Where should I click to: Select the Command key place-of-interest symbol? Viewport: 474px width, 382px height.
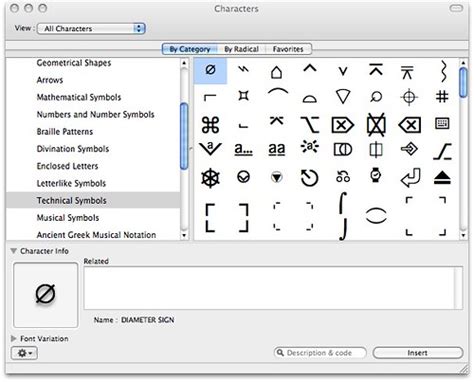pyautogui.click(x=210, y=125)
